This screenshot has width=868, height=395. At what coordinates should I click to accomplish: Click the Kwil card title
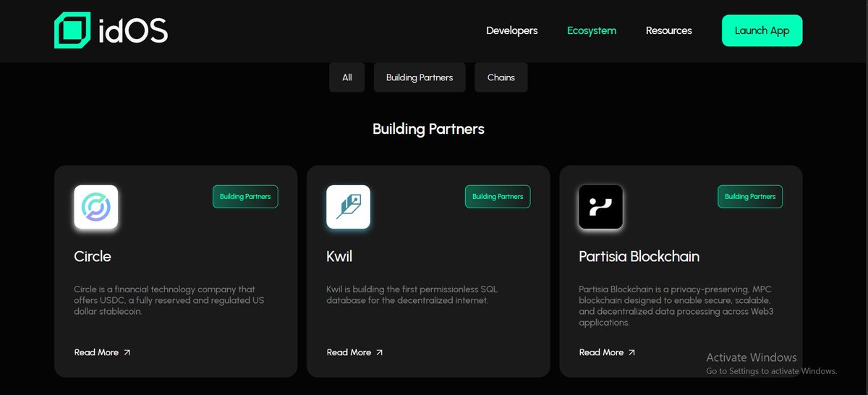(339, 256)
